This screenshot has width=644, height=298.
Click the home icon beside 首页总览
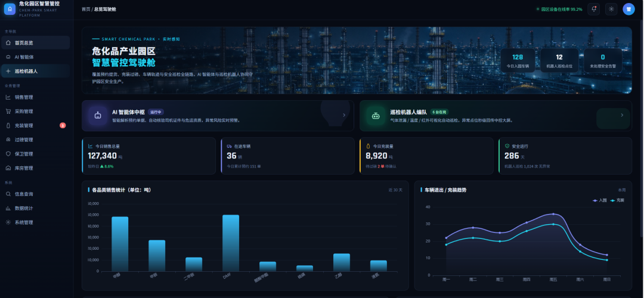(x=8, y=43)
